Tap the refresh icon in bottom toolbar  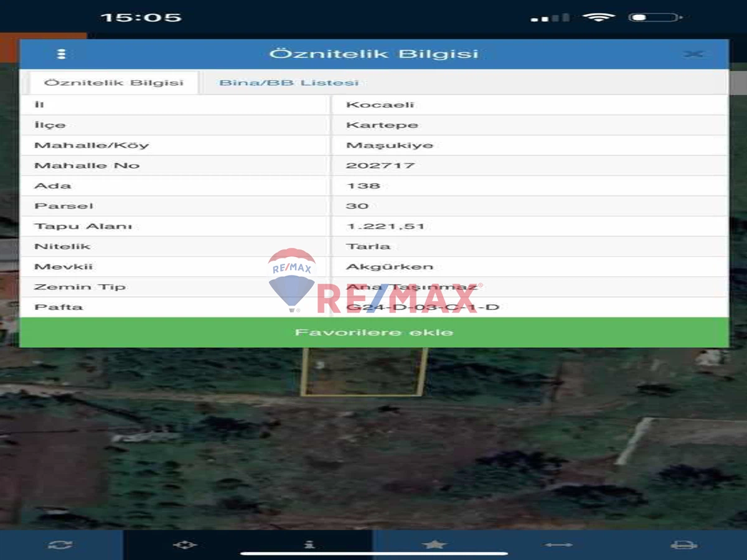(x=60, y=545)
